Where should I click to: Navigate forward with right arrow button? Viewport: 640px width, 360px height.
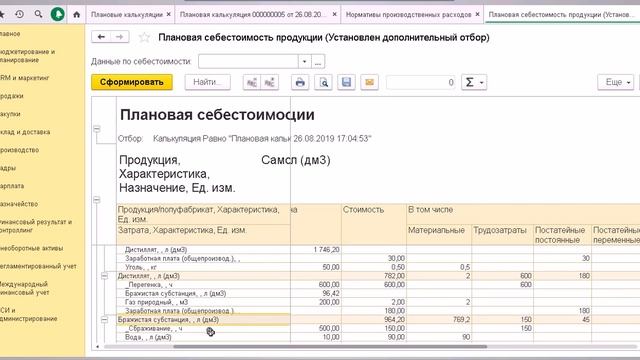tap(120, 37)
